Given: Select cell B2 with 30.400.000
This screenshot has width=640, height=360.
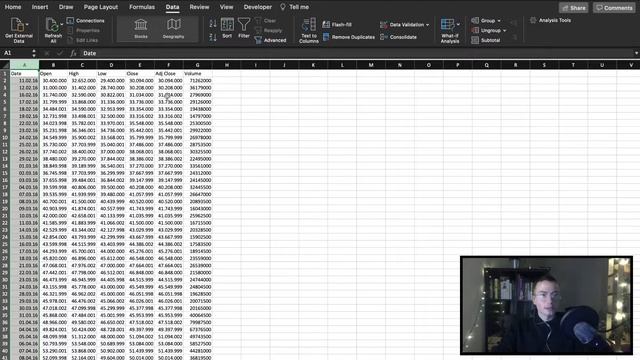Looking at the screenshot, I should 53,81.
